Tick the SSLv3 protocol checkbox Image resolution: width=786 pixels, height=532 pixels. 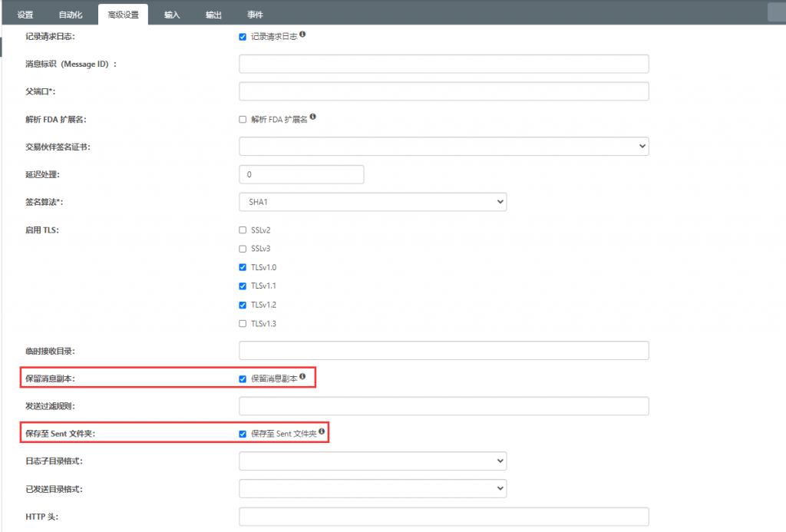pyautogui.click(x=243, y=249)
